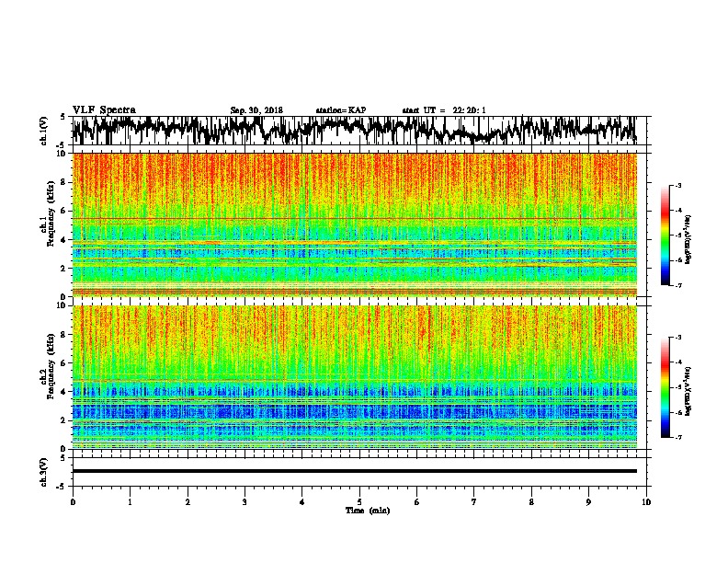Image resolution: width=728 pixels, height=563 pixels.
Task: Click time axis tick label '4'
Action: pos(302,502)
